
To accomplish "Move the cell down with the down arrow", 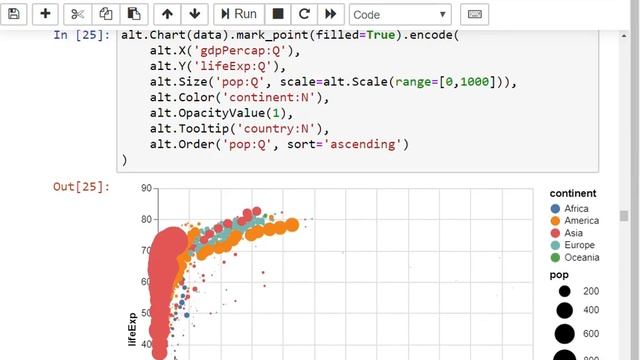I will click(x=195, y=14).
